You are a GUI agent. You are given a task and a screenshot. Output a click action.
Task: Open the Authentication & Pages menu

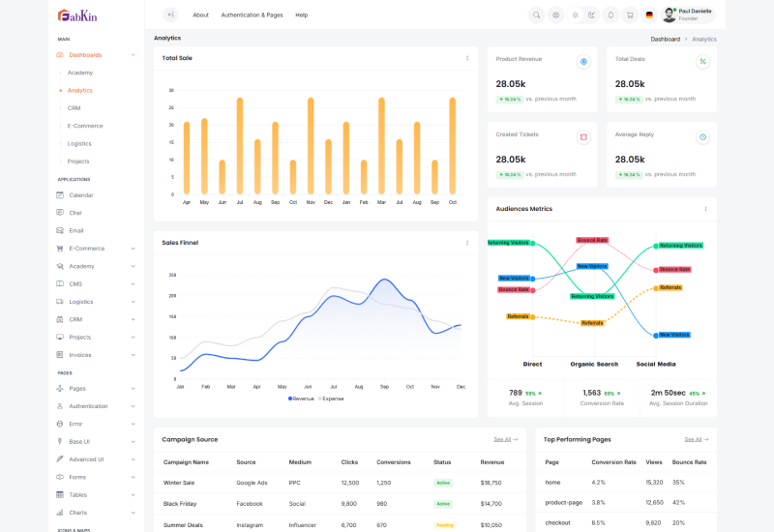252,15
